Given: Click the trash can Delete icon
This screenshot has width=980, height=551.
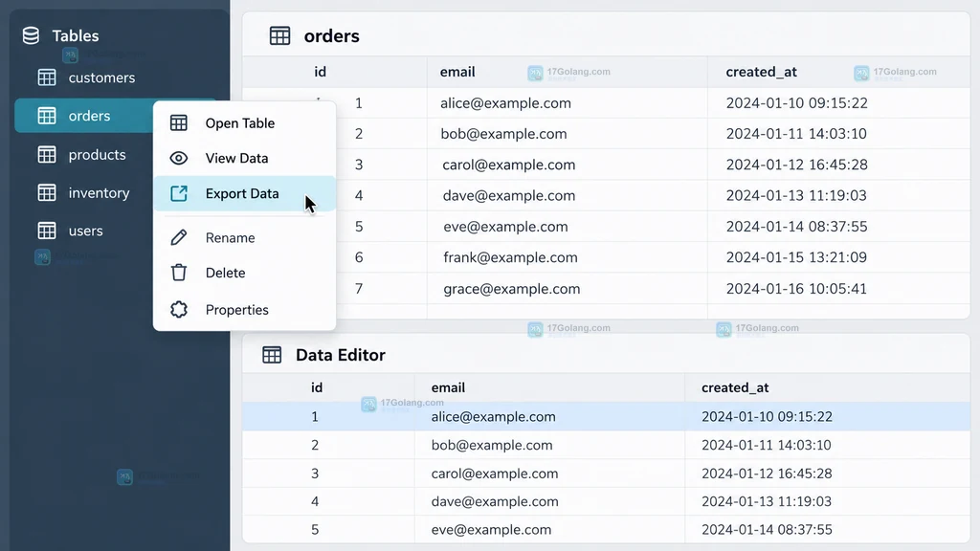Looking at the screenshot, I should pyautogui.click(x=179, y=273).
